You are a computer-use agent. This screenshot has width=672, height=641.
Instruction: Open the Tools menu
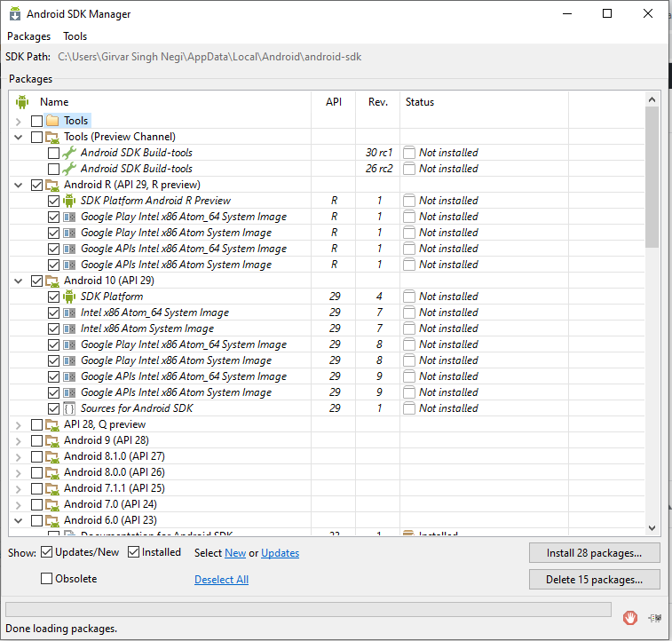click(75, 36)
